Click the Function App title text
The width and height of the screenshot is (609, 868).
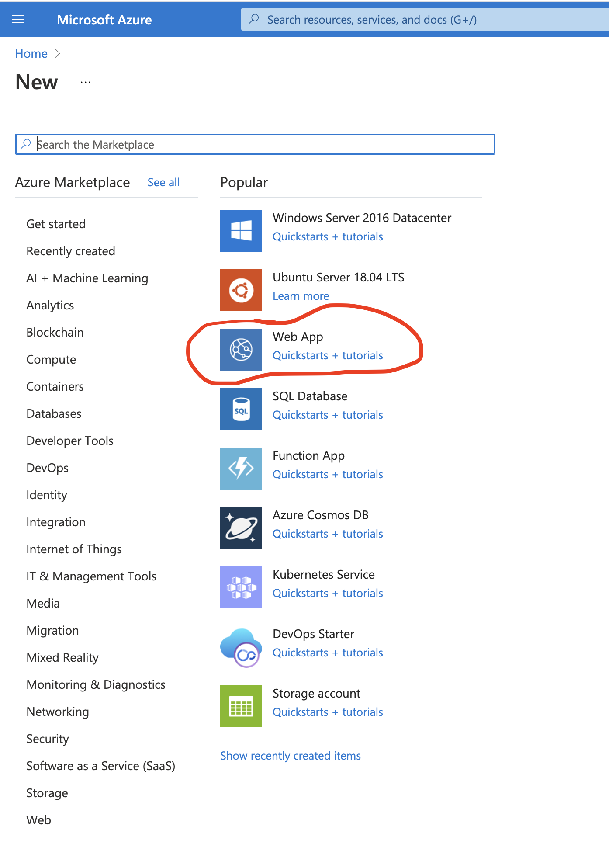click(x=309, y=455)
